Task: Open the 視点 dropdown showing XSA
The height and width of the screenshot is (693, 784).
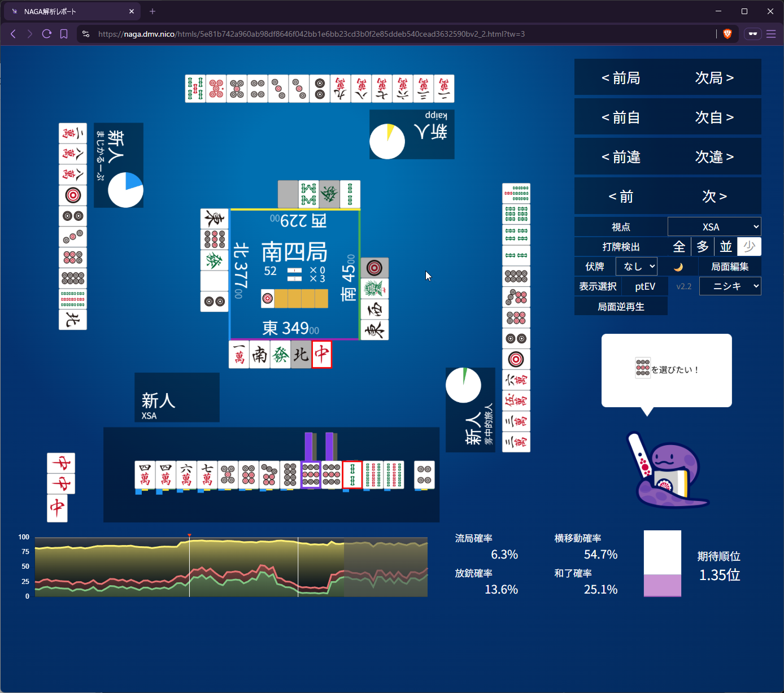Action: coord(714,226)
